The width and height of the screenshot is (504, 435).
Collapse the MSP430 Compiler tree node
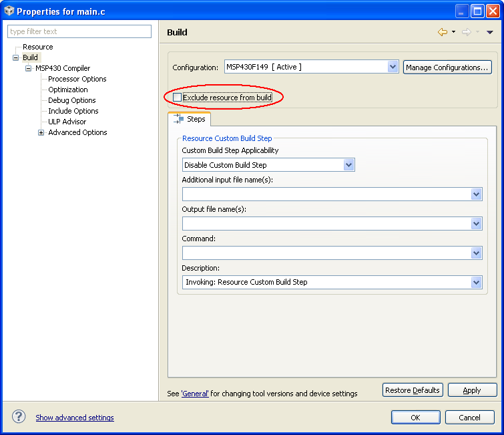[x=29, y=68]
